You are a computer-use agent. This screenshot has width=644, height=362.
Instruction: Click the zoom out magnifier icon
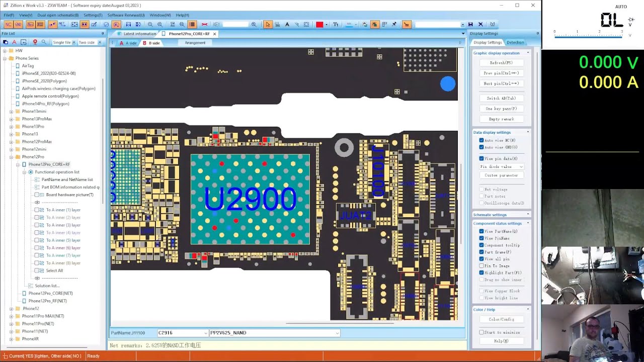tap(150, 24)
